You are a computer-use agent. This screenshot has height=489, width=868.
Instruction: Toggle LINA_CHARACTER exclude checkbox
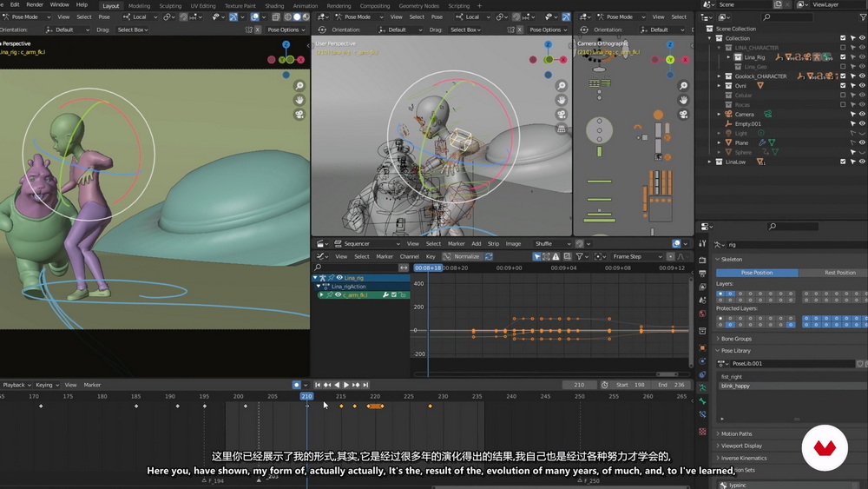click(843, 48)
